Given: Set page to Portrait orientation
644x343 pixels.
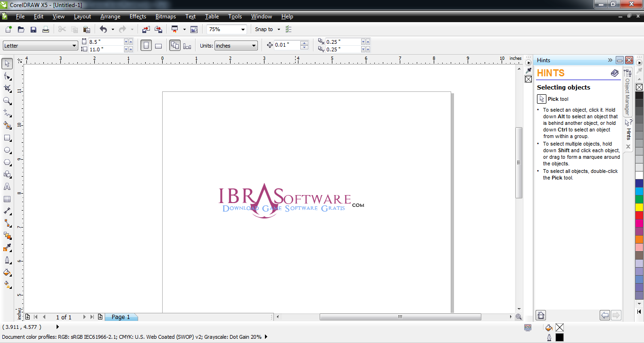Looking at the screenshot, I should [146, 46].
